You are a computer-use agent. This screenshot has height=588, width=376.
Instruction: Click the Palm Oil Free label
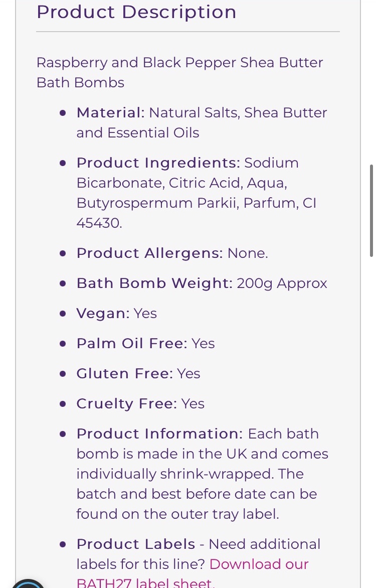point(132,343)
